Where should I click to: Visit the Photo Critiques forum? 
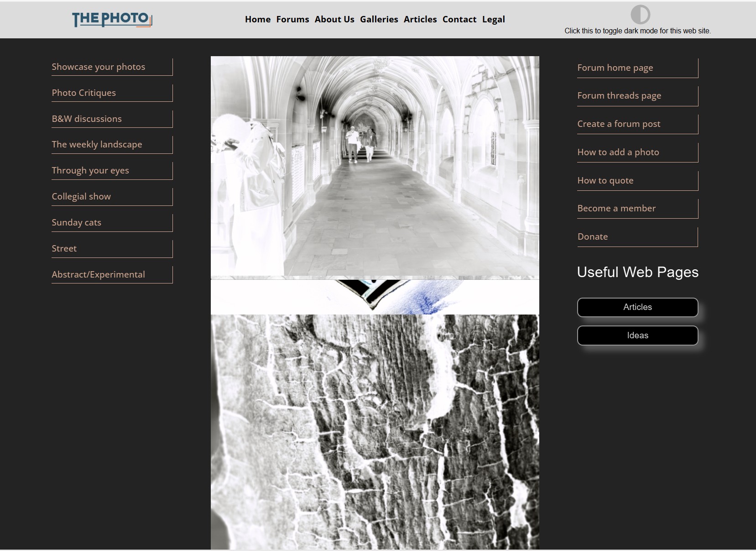[x=112, y=93]
